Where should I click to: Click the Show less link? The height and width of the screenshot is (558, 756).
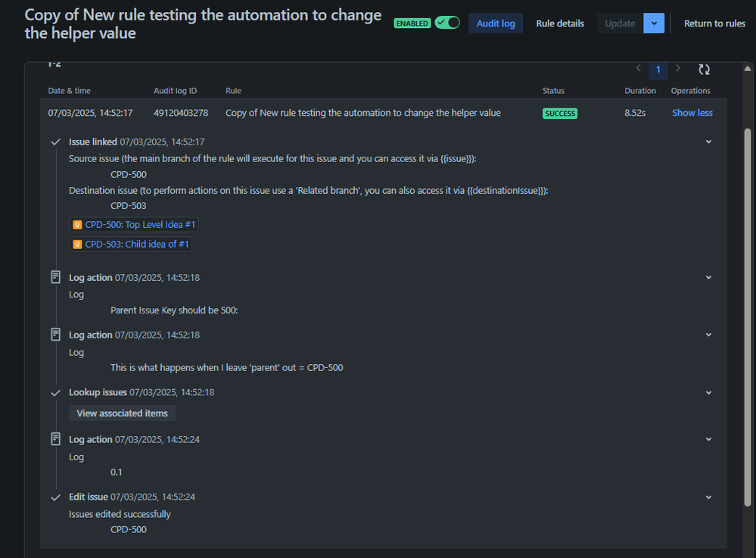coord(692,112)
